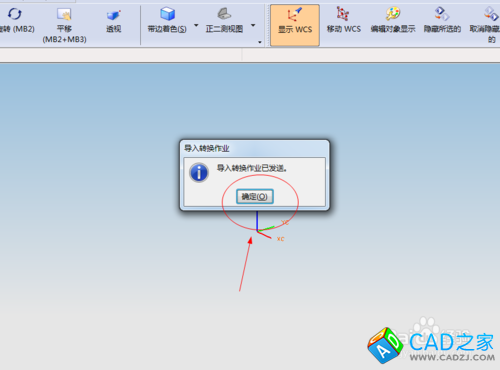Click the 透视 perspective view icon
500x370 pixels.
tap(113, 21)
